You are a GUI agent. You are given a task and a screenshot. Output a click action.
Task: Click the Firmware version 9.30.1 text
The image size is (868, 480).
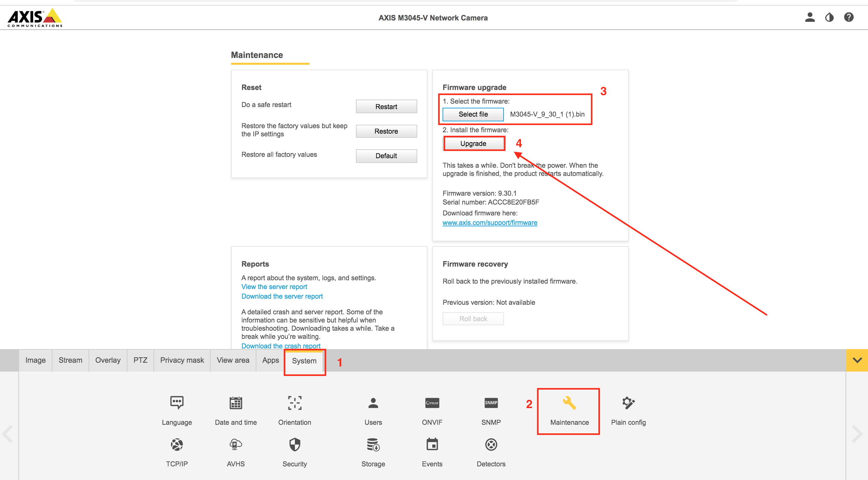[x=479, y=193]
